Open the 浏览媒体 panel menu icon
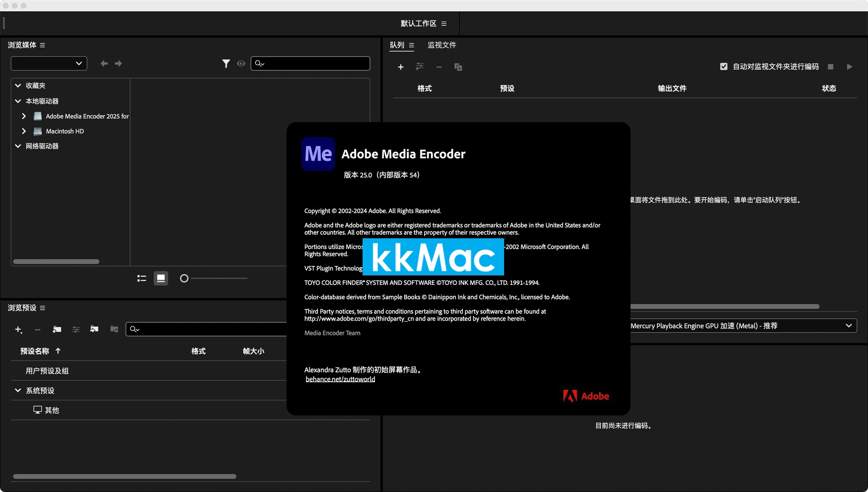 click(42, 45)
